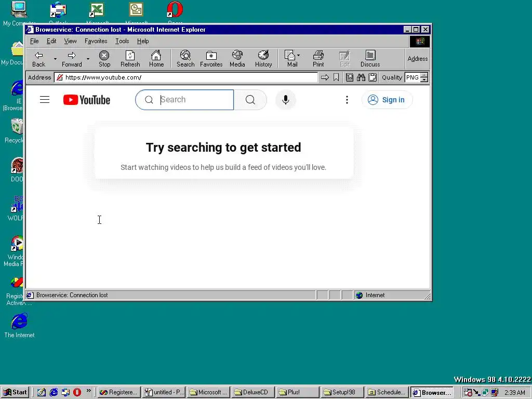The image size is (532, 399).
Task: Launch Internet Explorer from quick launch
Action: 54,392
